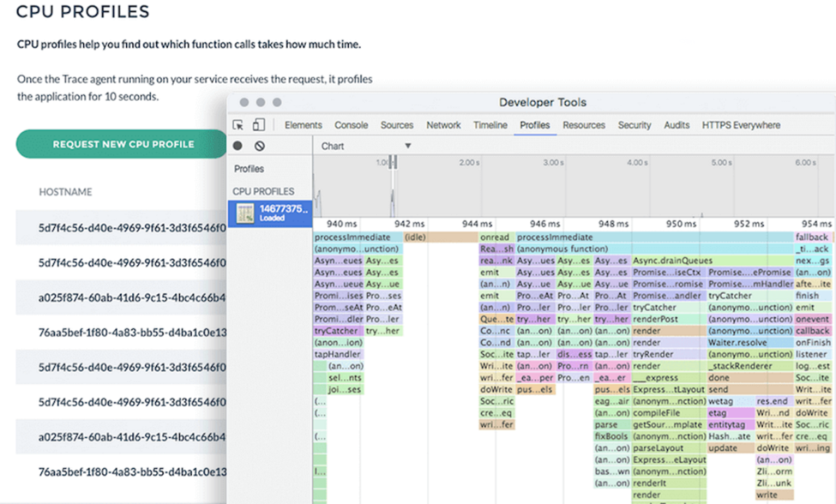Viewport: 836px width, 504px height.
Task: Select the tryCatcher block under Promi...dler
Action: [x=336, y=331]
